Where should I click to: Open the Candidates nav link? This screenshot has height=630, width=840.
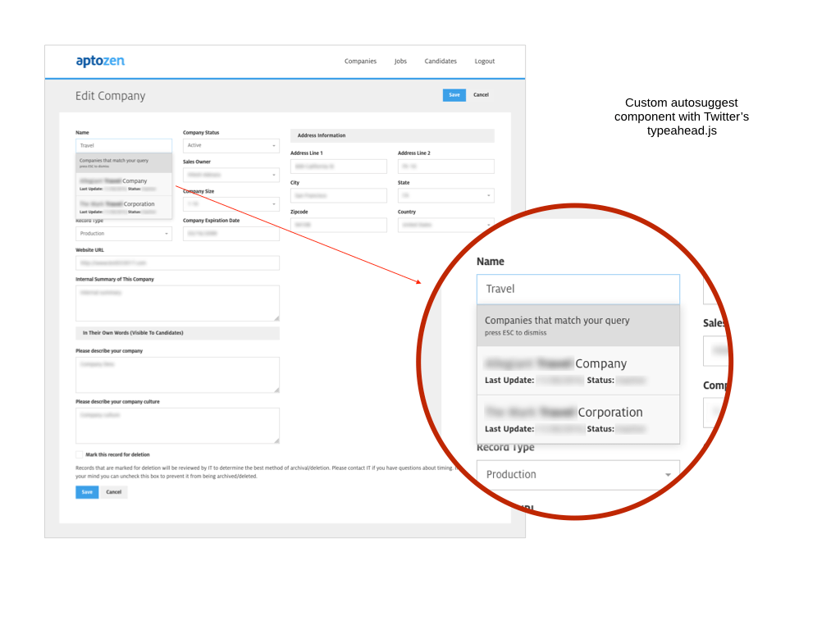[x=441, y=62]
